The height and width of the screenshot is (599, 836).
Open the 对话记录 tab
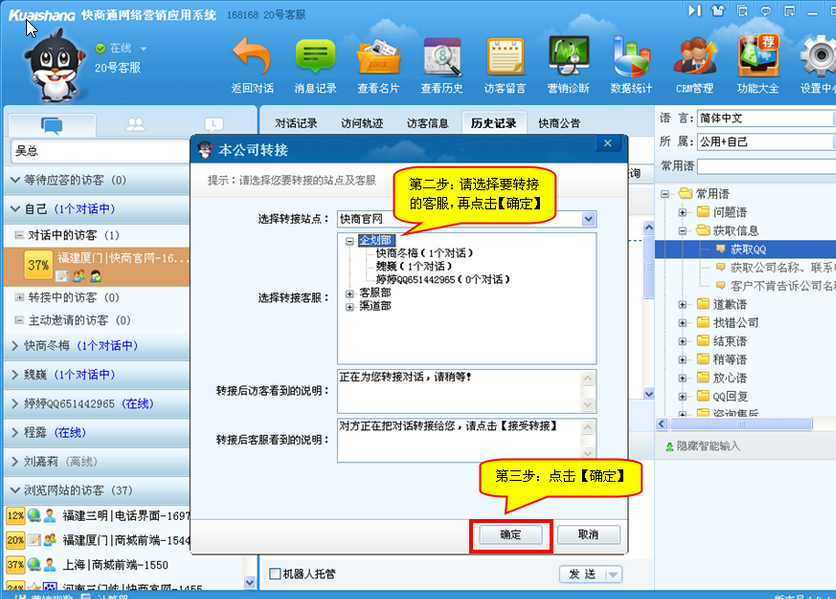(x=296, y=123)
